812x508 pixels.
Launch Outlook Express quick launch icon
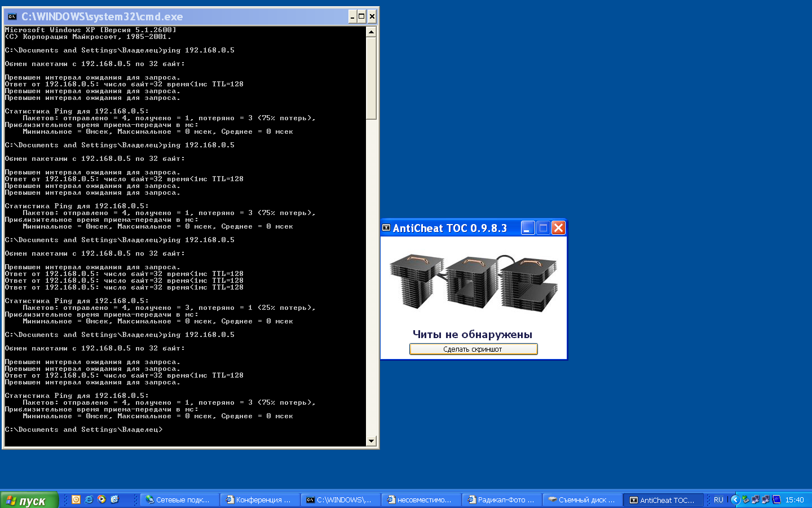point(115,500)
